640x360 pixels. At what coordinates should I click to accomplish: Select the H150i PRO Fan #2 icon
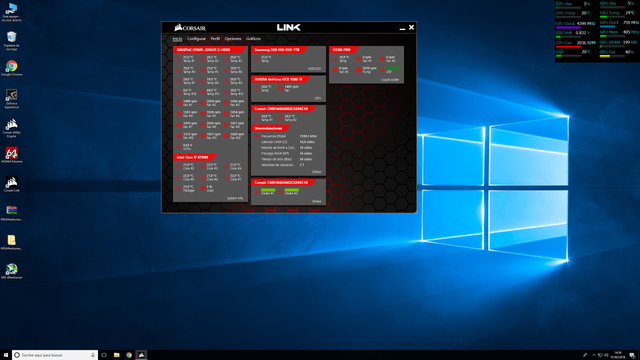382,59
